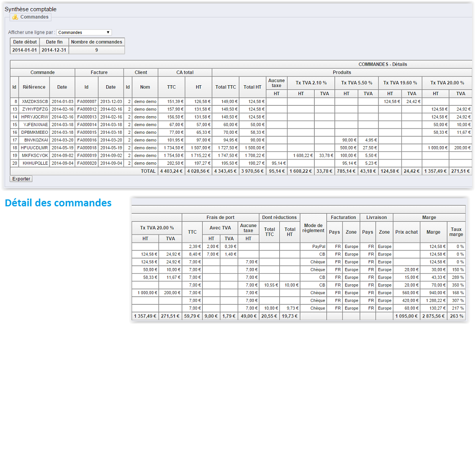Click the total margin value 2 875,56 €

click(x=433, y=316)
